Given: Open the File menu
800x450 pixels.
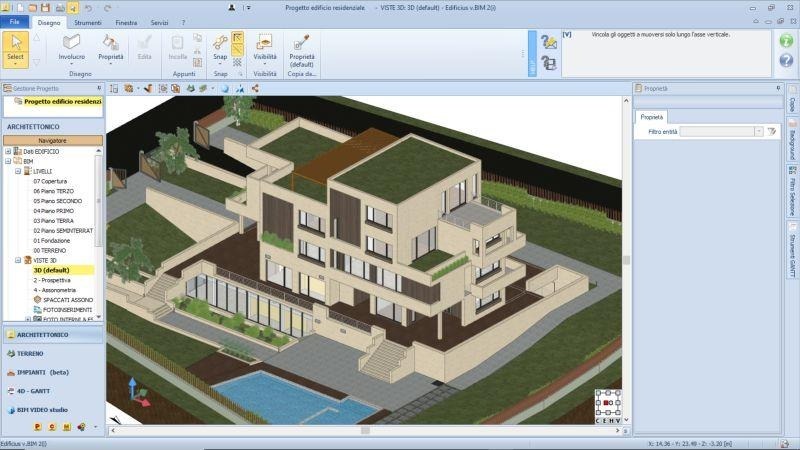Looking at the screenshot, I should click(x=15, y=21).
